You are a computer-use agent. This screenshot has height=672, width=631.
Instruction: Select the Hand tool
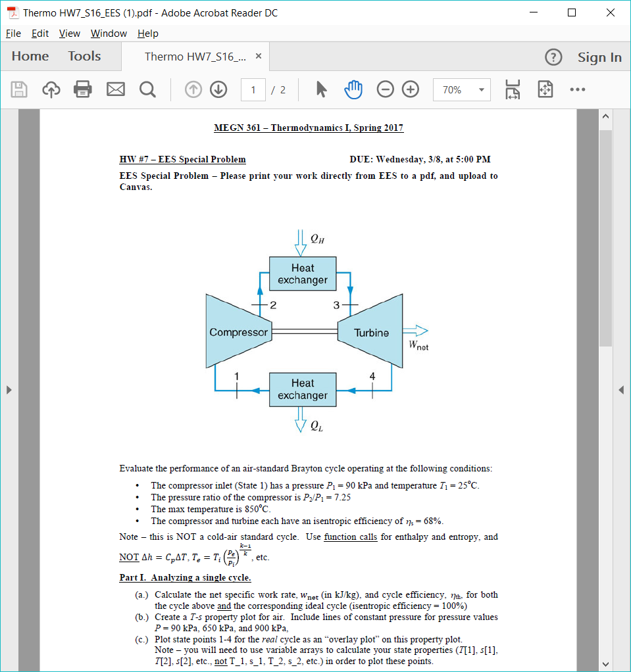point(353,89)
